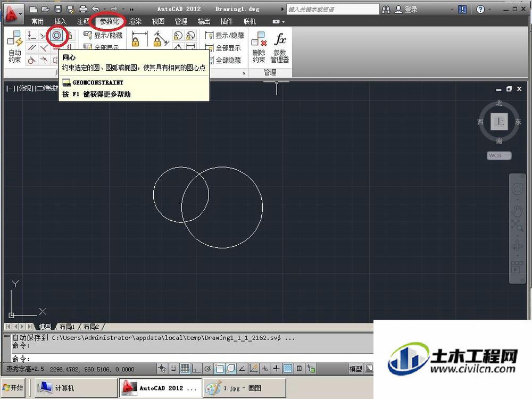This screenshot has height=399, width=532.
Task: Select the Collinear constraint icon
Action: coord(44,35)
